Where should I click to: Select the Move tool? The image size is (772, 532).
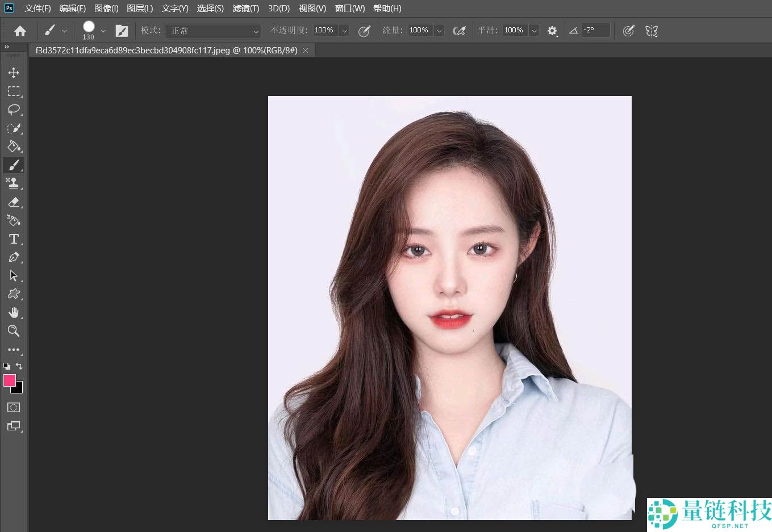[14, 73]
